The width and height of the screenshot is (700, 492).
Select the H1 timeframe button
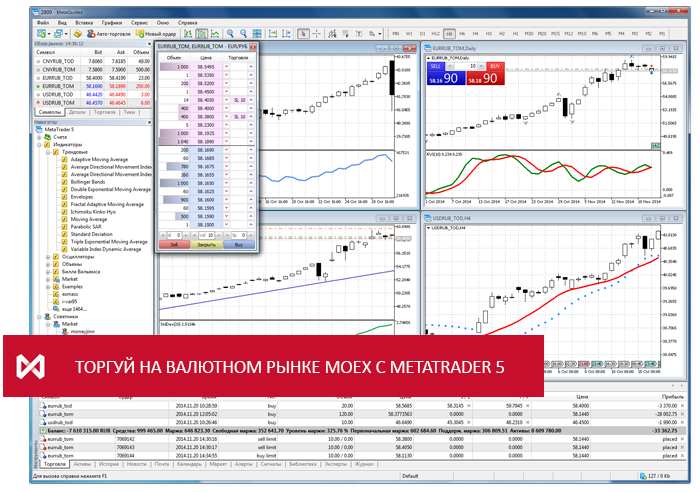coord(516,34)
